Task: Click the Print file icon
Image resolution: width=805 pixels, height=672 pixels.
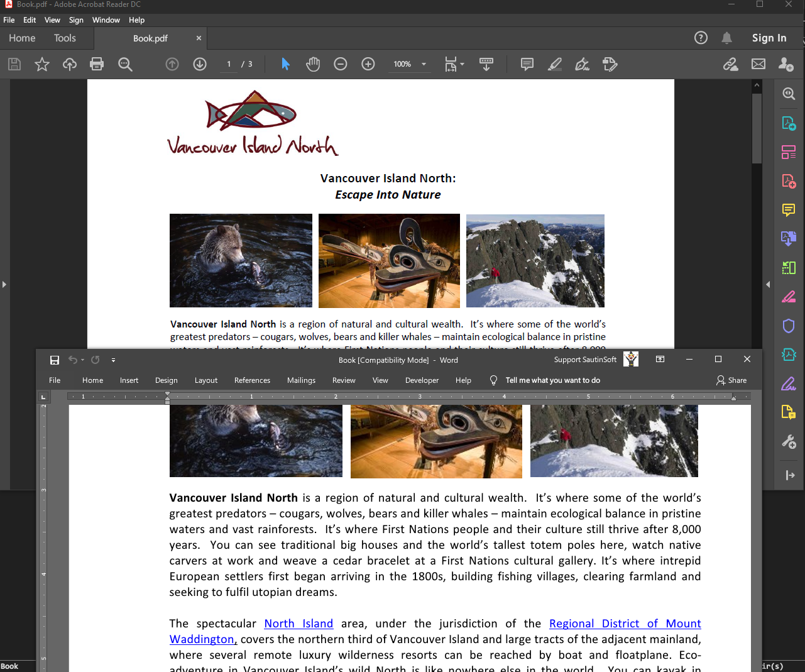Action: (x=97, y=64)
